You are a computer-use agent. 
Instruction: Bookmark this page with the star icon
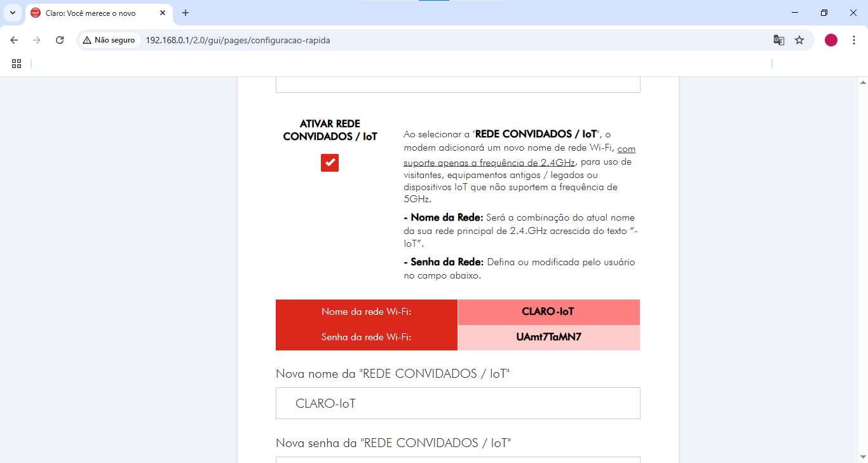[799, 40]
